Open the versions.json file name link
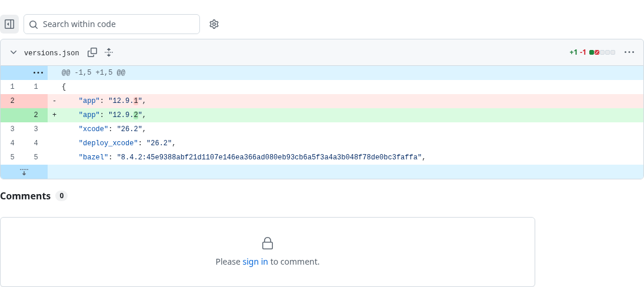 51,52
